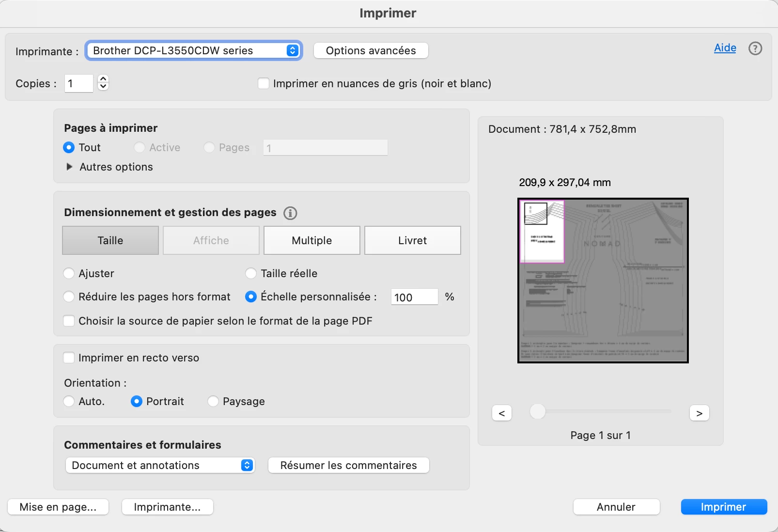The width and height of the screenshot is (778, 532).
Task: Open the Aide link
Action: pyautogui.click(x=725, y=48)
